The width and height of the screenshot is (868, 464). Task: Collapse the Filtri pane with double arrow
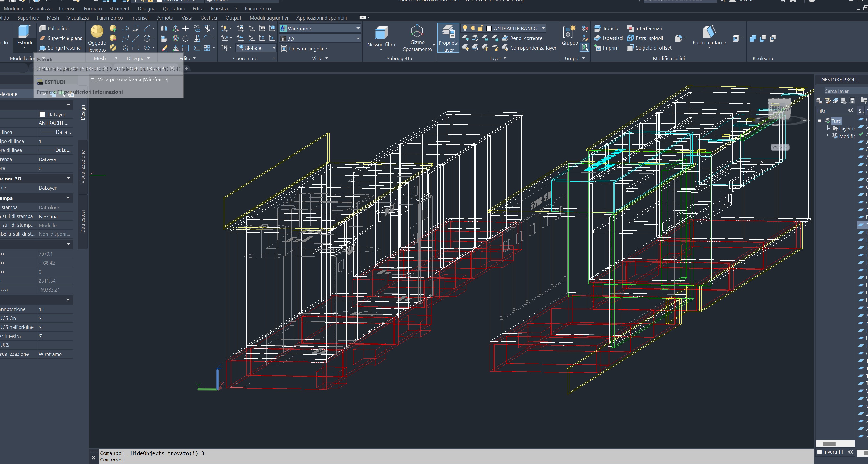[851, 110]
